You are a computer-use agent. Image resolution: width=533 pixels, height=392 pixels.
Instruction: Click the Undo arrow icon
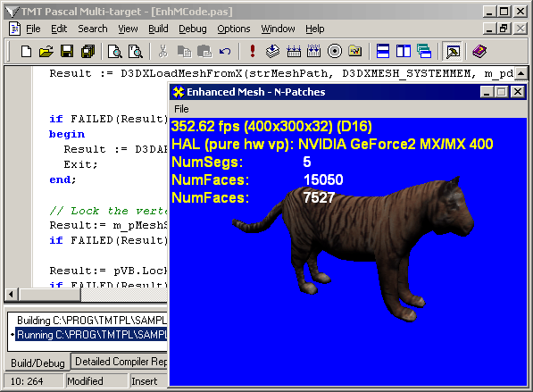click(x=225, y=52)
